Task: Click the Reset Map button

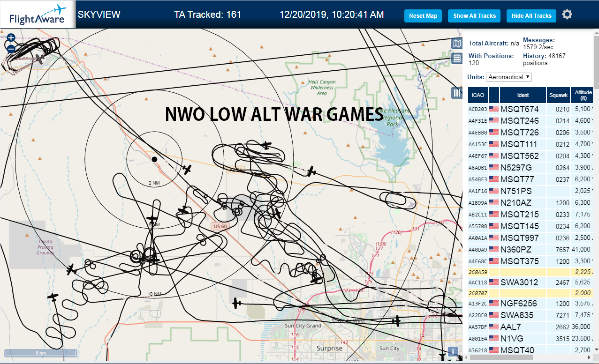Action: pos(423,16)
